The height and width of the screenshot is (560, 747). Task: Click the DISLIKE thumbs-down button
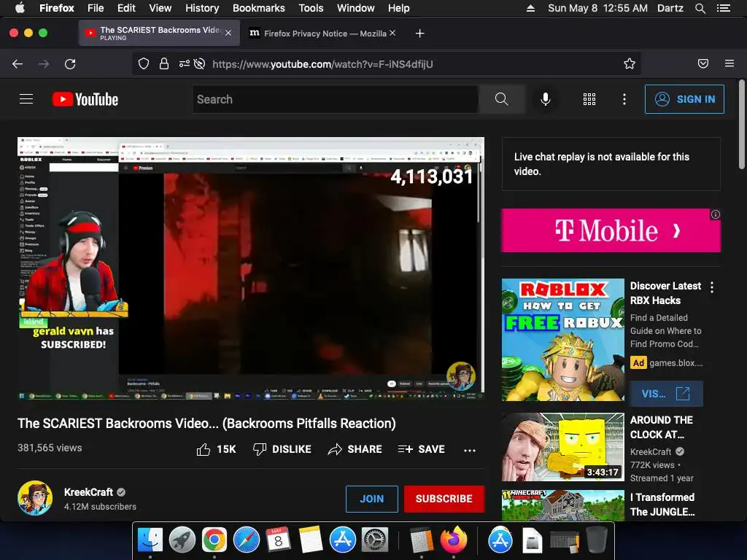point(282,449)
